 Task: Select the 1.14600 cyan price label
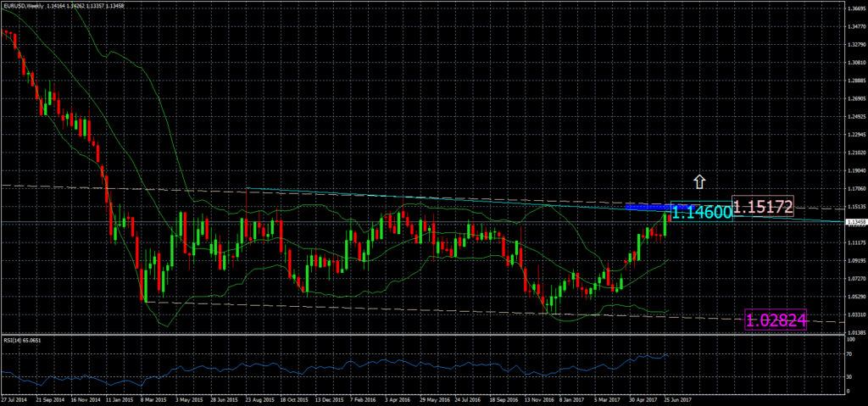[703, 212]
